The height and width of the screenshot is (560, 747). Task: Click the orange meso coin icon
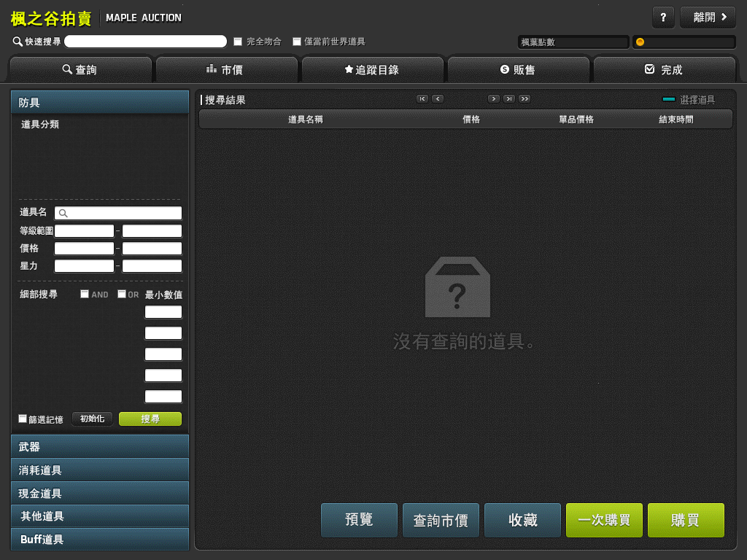coord(640,42)
